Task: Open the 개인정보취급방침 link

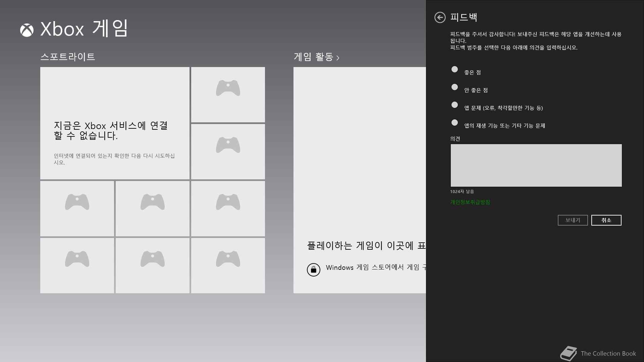Action: 470,202
